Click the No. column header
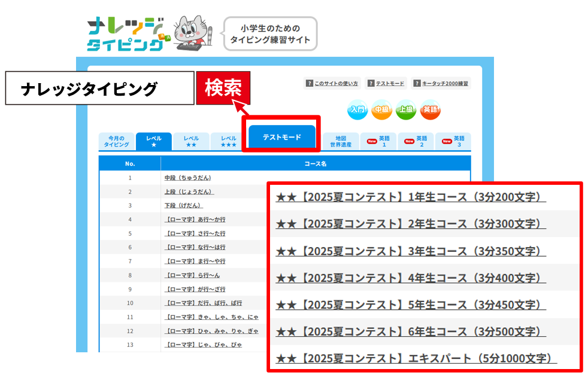The height and width of the screenshot is (381, 588). (130, 164)
